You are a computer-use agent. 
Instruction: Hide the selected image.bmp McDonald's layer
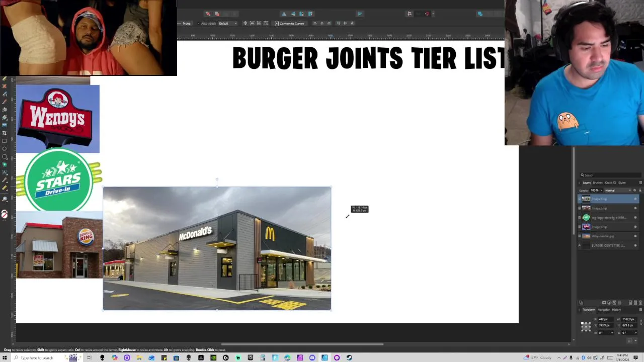635,199
